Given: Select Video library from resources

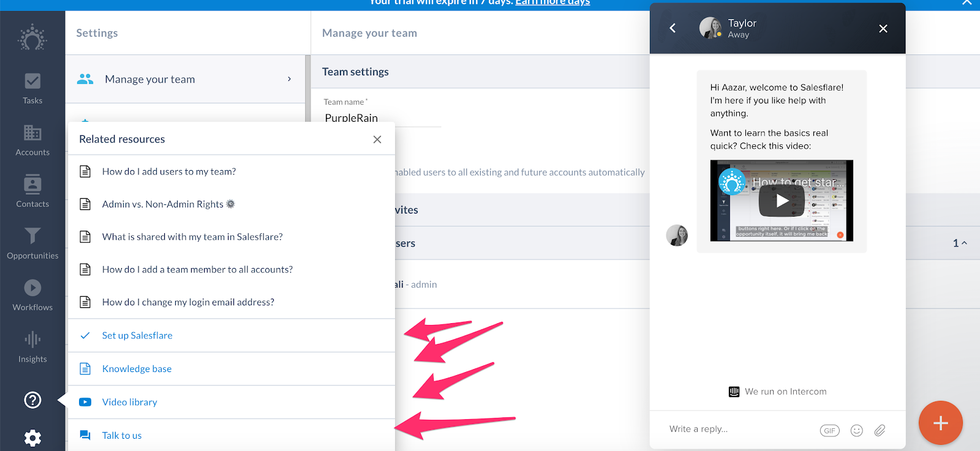Looking at the screenshot, I should 129,402.
